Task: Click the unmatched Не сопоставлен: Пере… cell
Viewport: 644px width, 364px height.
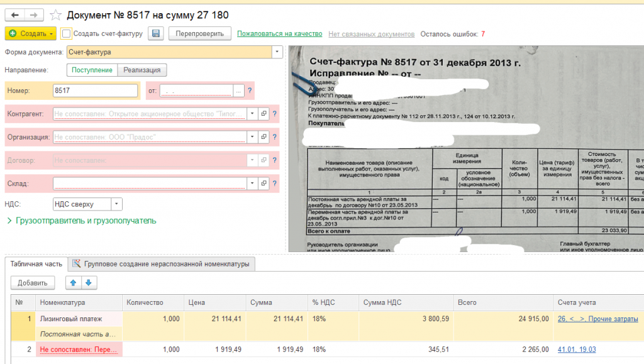Action: 79,350
